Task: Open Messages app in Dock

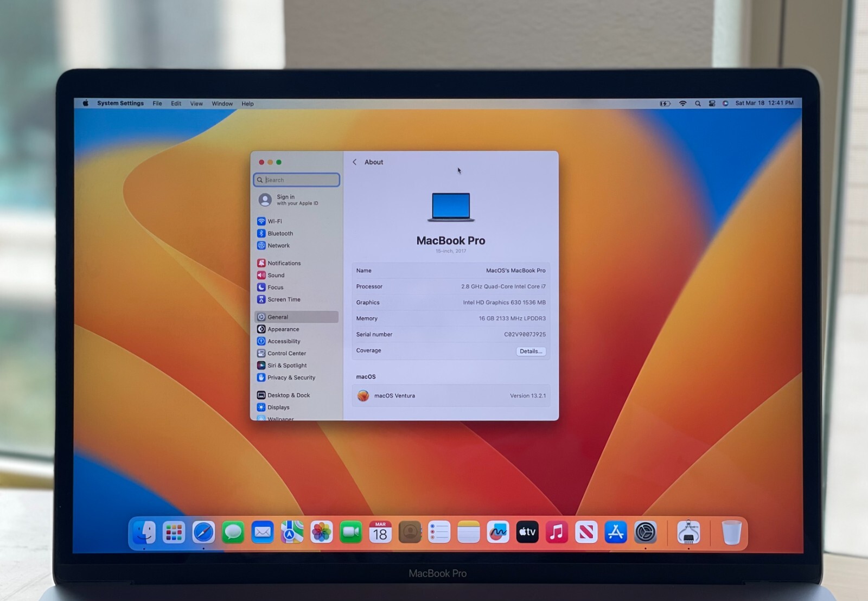Action: [x=233, y=532]
